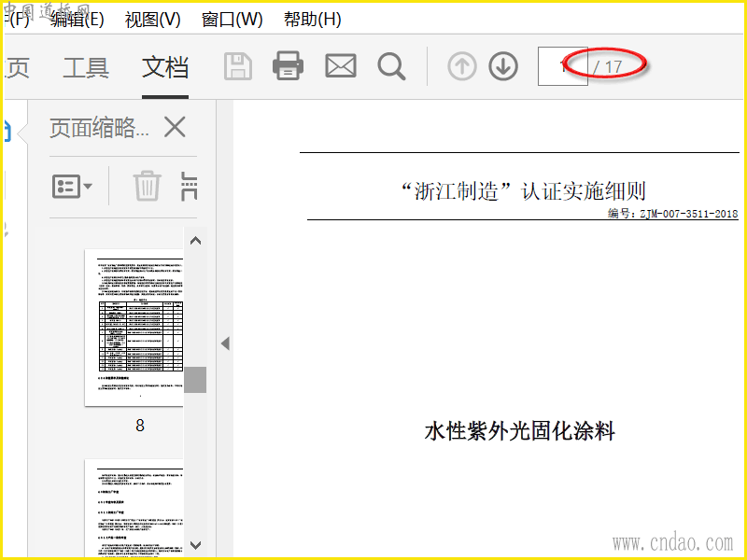
Task: Click the Save floppy disk icon
Action: [238, 66]
